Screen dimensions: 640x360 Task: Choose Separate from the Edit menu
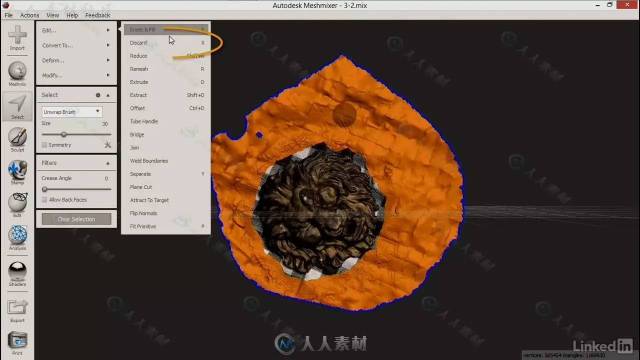pyautogui.click(x=166, y=174)
